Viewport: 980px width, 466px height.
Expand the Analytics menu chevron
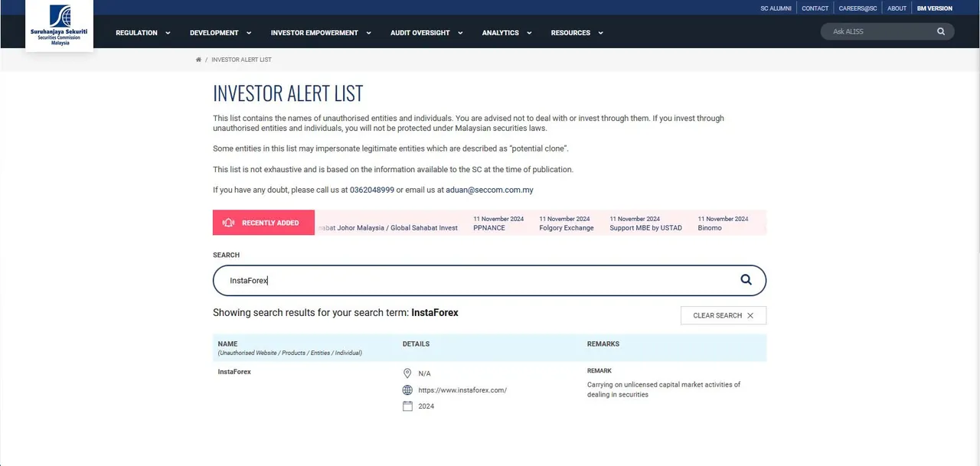(x=529, y=33)
